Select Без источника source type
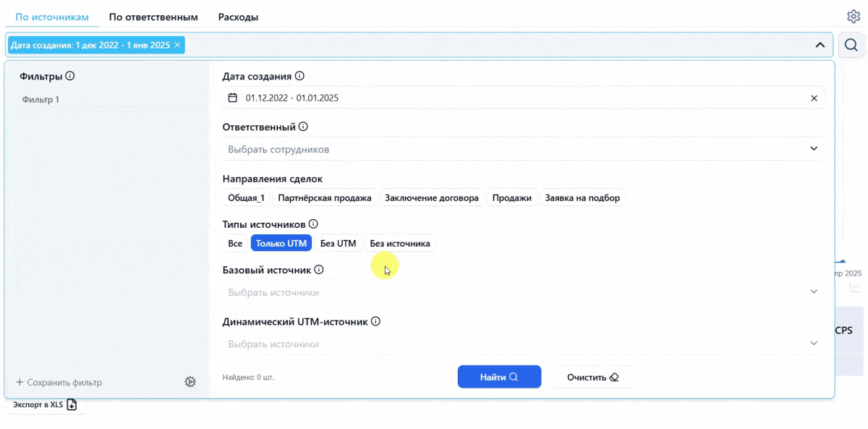868x429 pixels. [400, 243]
